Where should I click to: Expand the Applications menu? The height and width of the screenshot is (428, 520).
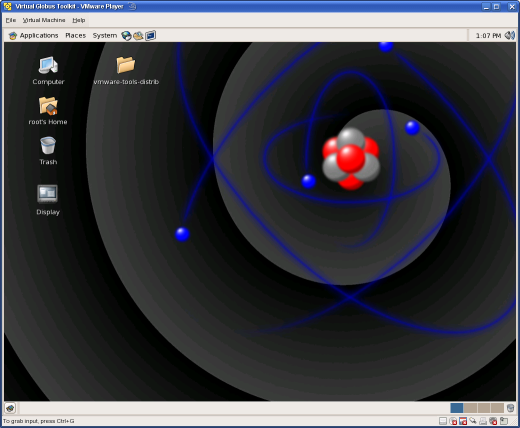pyautogui.click(x=33, y=35)
